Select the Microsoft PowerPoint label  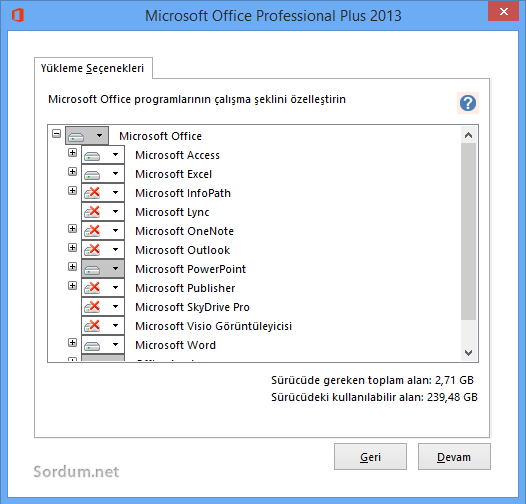click(x=191, y=269)
